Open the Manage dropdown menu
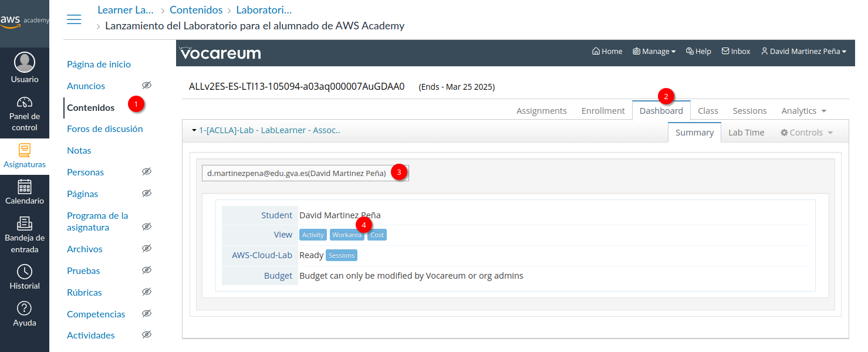Viewport: 868px width, 352px height. pyautogui.click(x=653, y=51)
